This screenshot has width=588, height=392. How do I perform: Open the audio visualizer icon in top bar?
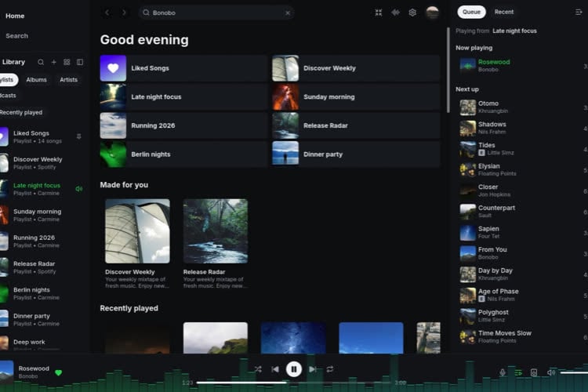tap(395, 13)
